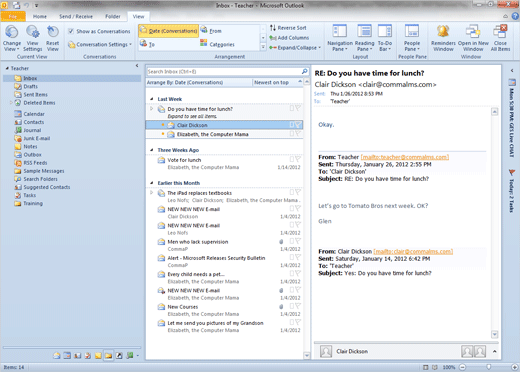
Task: Arrange messages by To
Action: tap(147, 44)
